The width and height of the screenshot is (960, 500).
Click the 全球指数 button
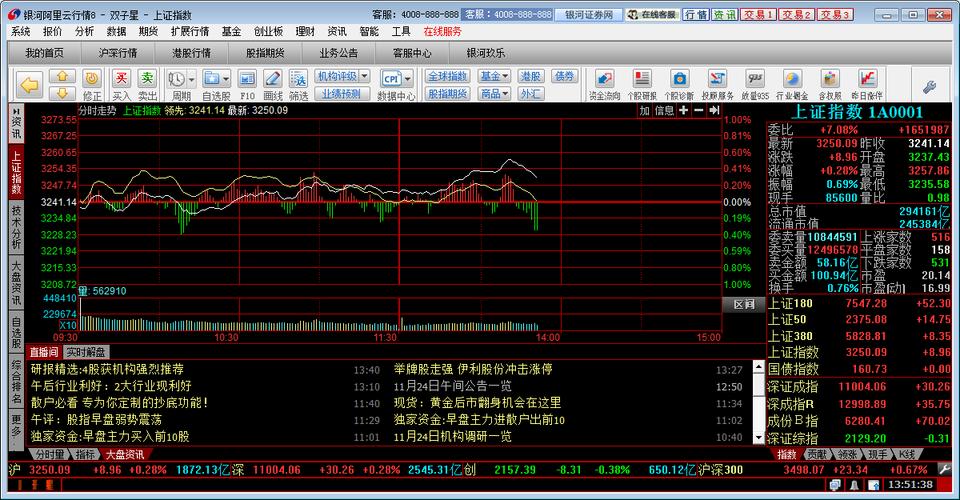click(448, 76)
